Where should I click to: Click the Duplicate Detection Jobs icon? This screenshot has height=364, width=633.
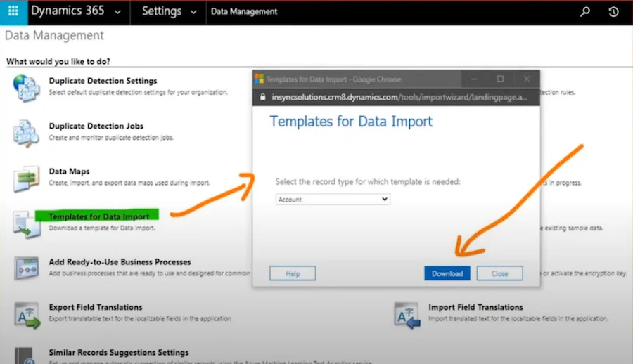26,134
